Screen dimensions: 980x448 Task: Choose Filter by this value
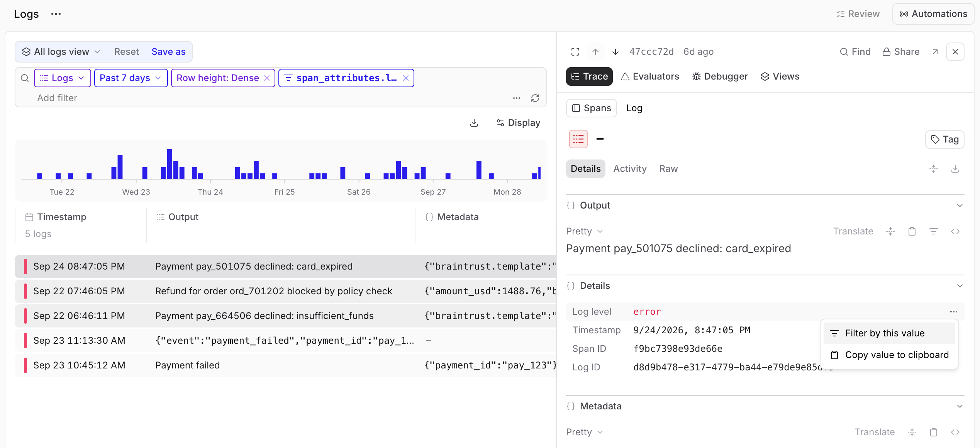(889, 333)
